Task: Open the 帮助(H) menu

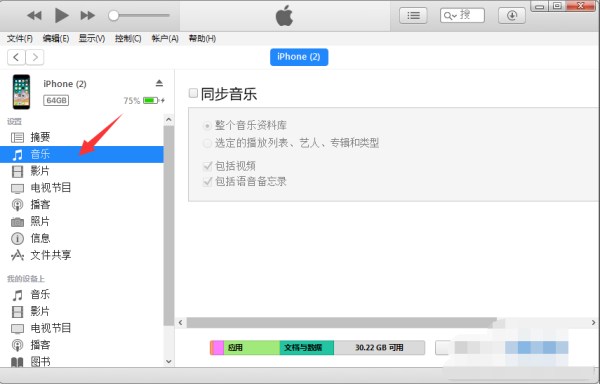Action: [202, 39]
